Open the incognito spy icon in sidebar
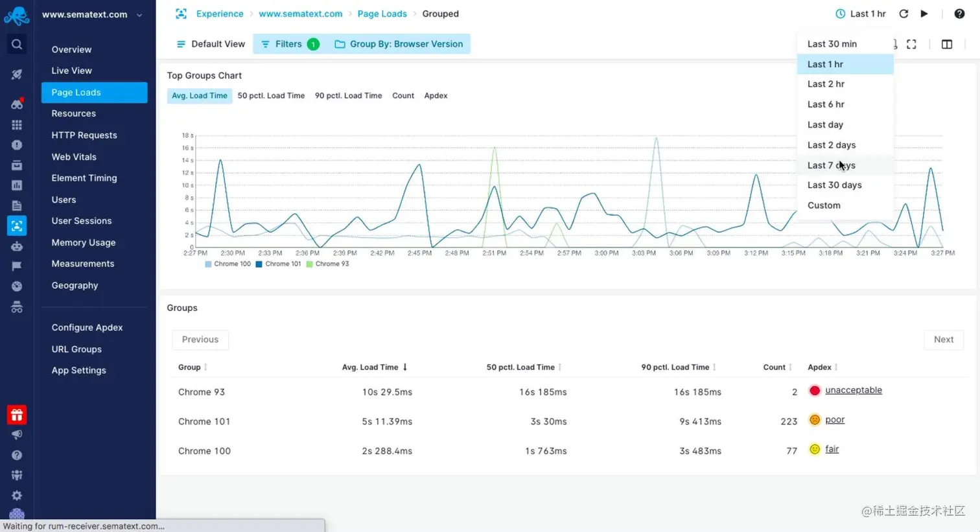The image size is (980, 532). coord(17,307)
